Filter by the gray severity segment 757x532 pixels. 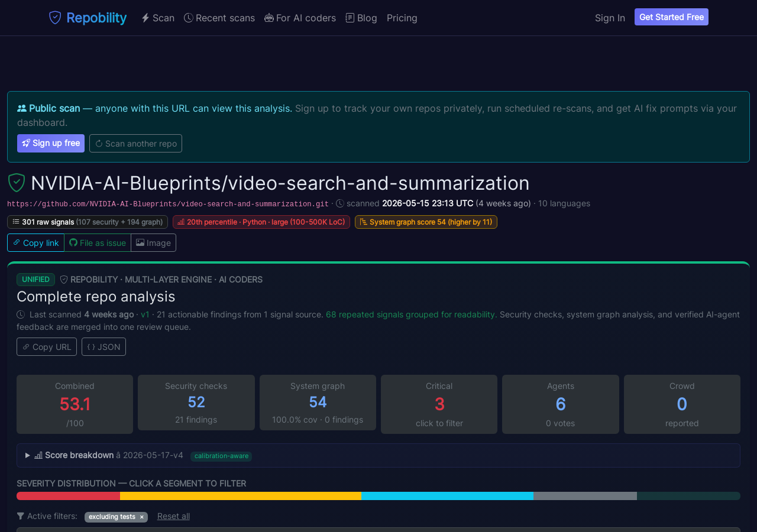[x=585, y=496]
